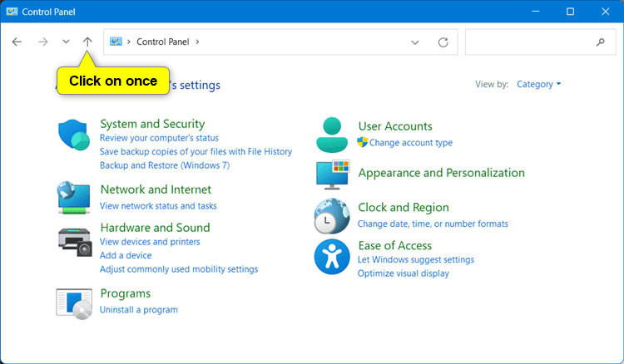Open the Ease of Access icon
Image resolution: width=624 pixels, height=364 pixels.
coord(332,256)
